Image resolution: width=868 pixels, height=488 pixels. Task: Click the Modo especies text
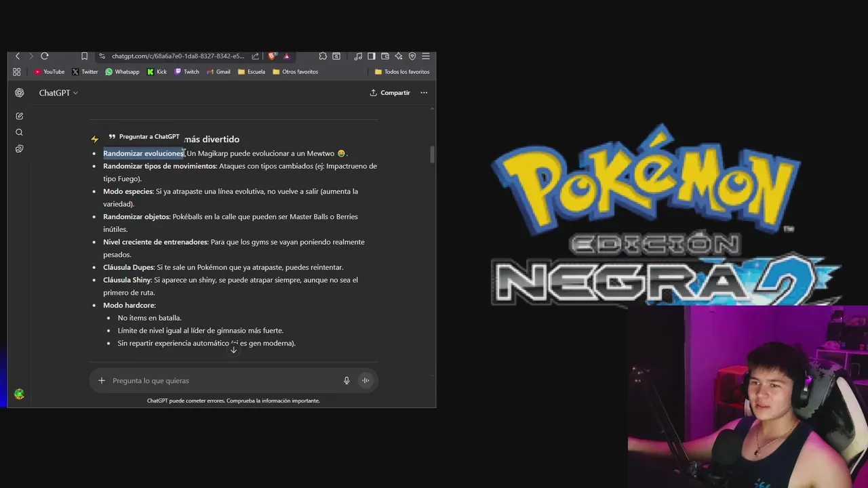127,191
